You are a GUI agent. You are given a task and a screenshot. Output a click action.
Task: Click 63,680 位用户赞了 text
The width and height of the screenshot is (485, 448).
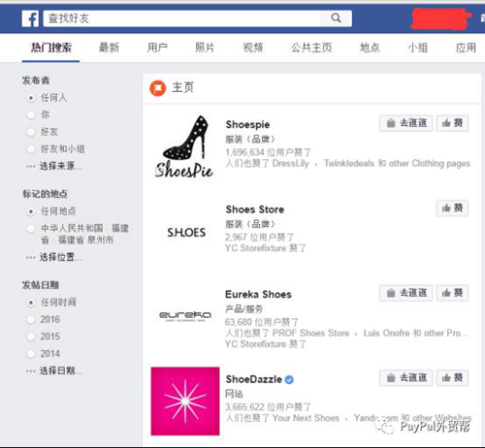coord(262,322)
